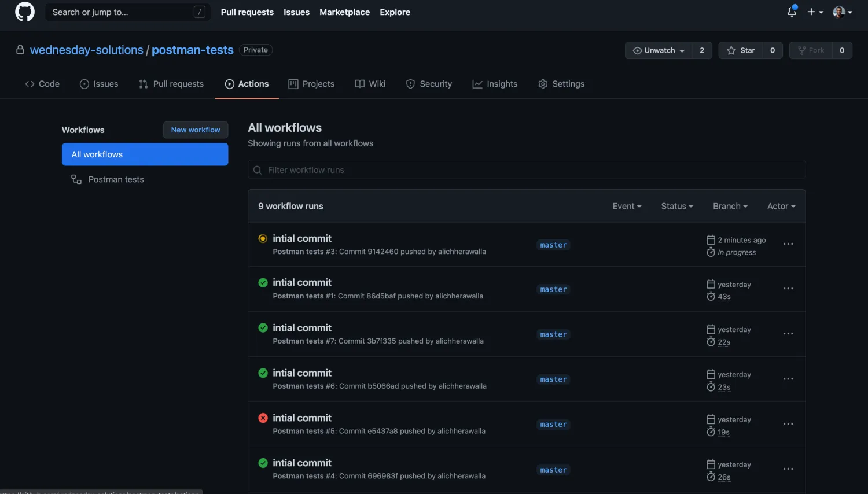The width and height of the screenshot is (868, 494).
Task: Open the plus create-new menu
Action: [815, 12]
